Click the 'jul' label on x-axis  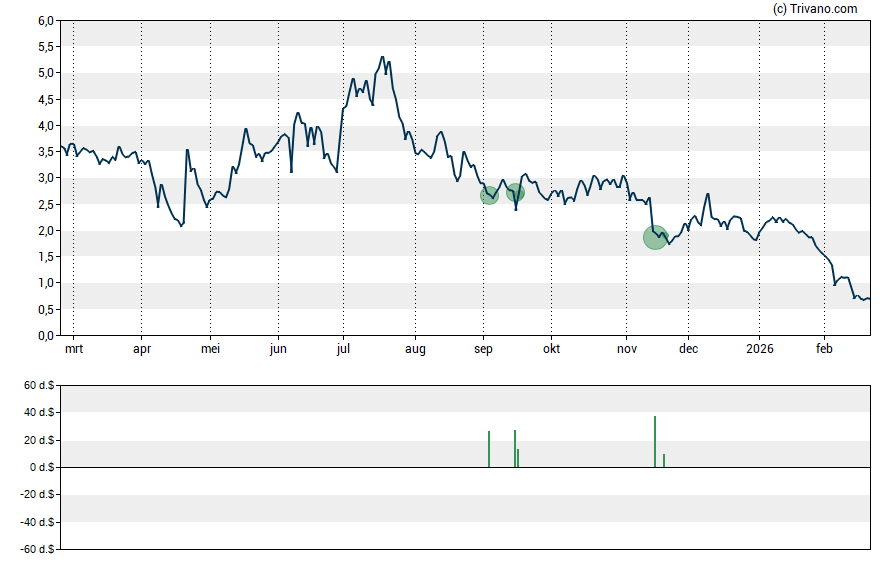343,350
